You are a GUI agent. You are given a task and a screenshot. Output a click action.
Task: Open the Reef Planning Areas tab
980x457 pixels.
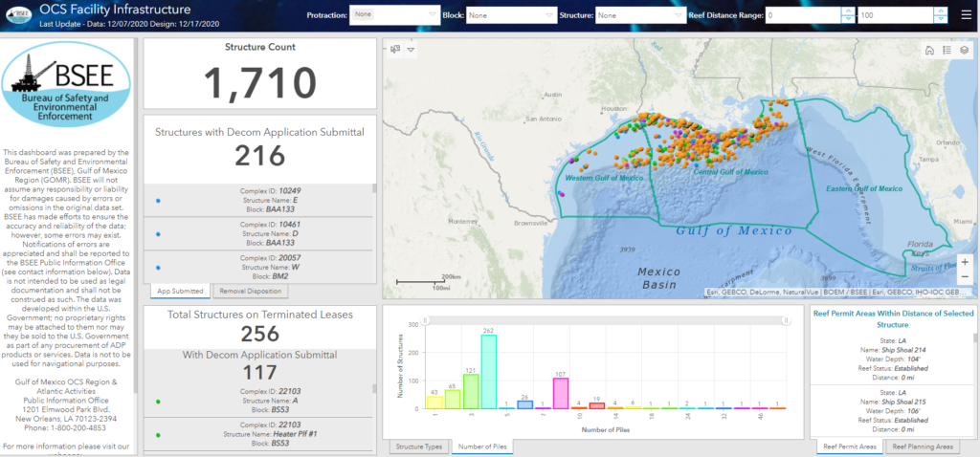924,446
